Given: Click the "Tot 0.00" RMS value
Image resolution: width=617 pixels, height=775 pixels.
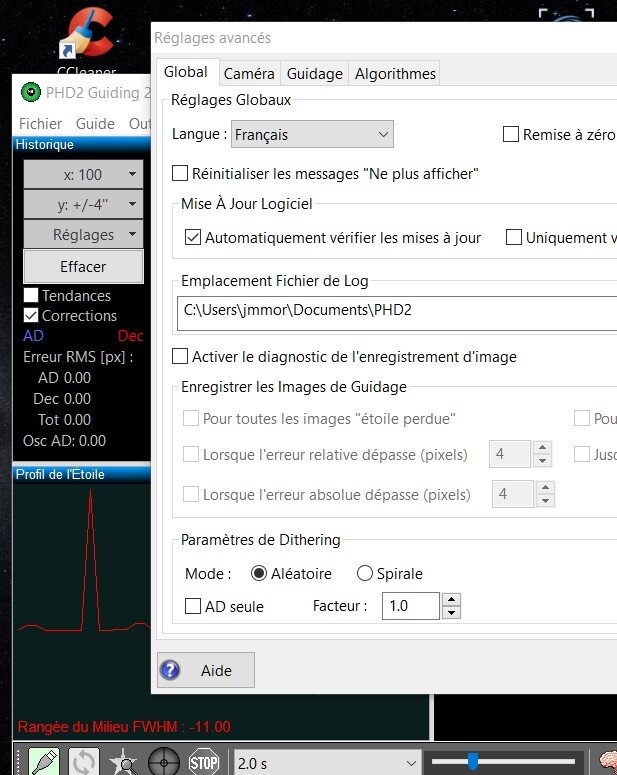Looking at the screenshot, I should pos(64,420).
